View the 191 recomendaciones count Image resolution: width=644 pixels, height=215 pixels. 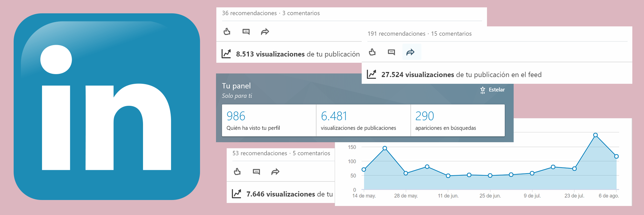click(396, 34)
